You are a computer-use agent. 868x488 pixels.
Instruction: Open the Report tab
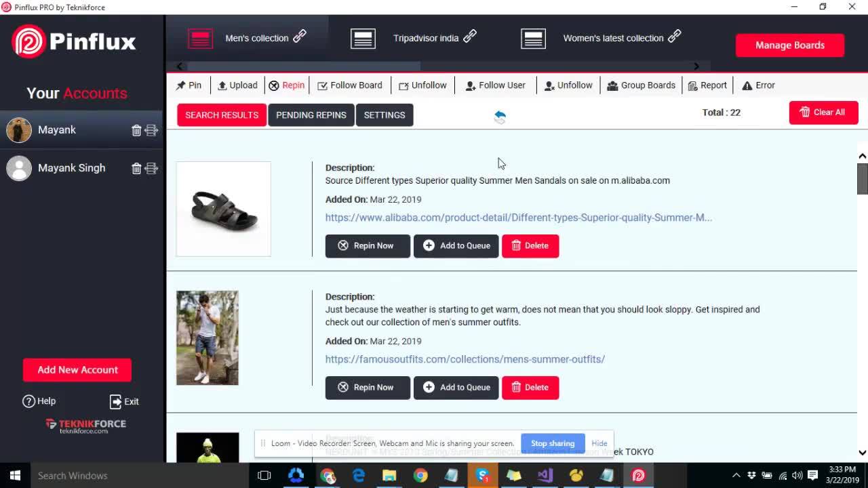point(707,85)
